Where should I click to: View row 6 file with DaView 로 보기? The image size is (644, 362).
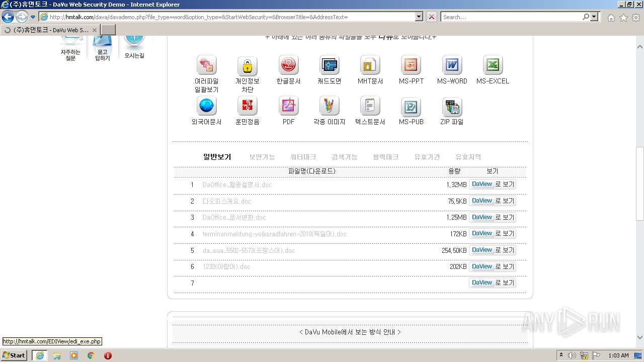pyautogui.click(x=493, y=266)
